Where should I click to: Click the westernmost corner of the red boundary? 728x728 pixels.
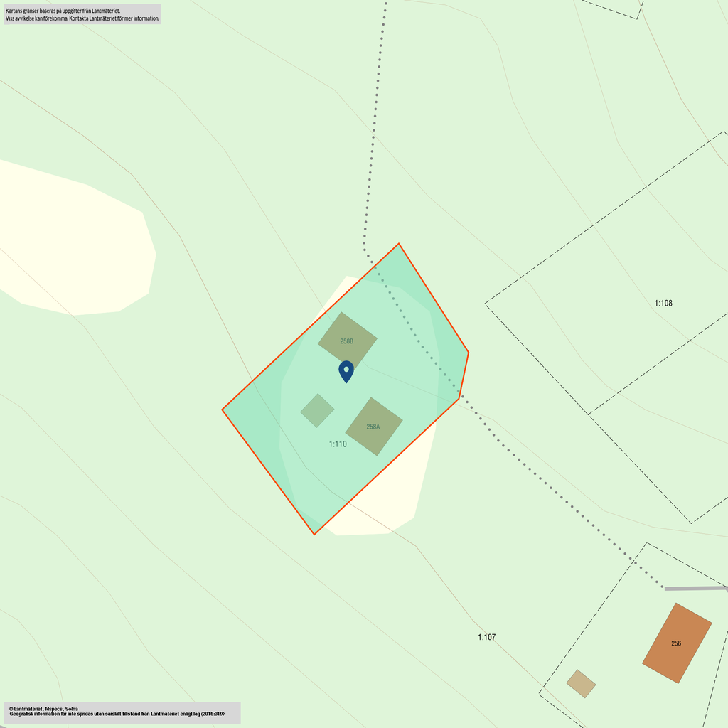pyautogui.click(x=223, y=409)
